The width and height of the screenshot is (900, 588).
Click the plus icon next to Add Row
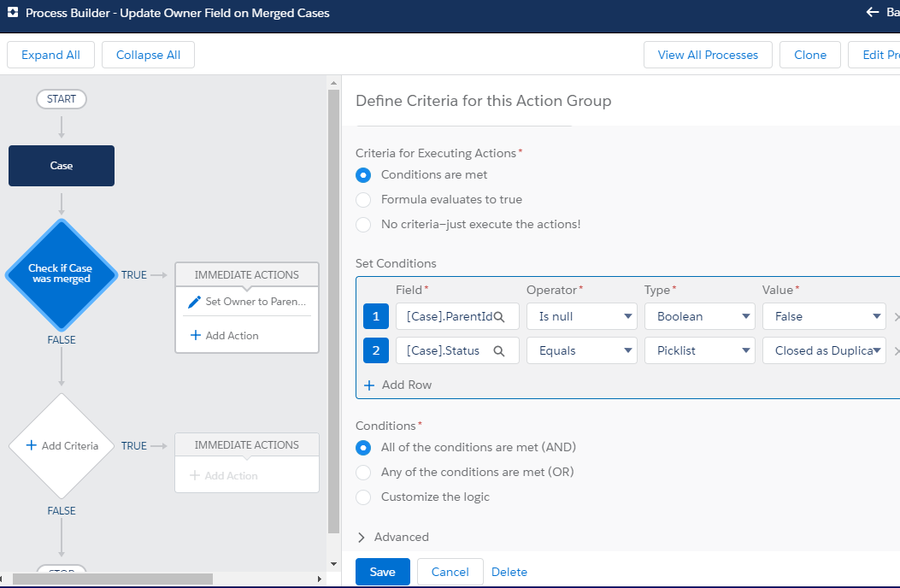tap(369, 385)
